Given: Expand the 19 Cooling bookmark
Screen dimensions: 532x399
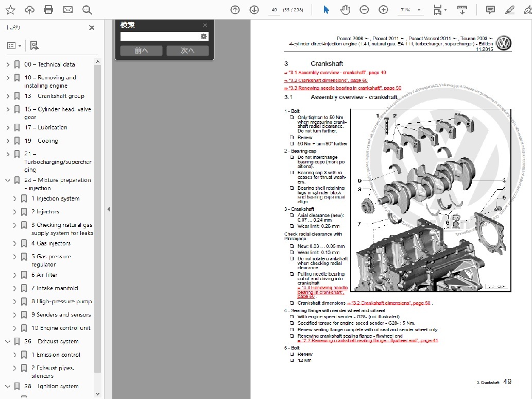Looking at the screenshot, I should 8,141.
